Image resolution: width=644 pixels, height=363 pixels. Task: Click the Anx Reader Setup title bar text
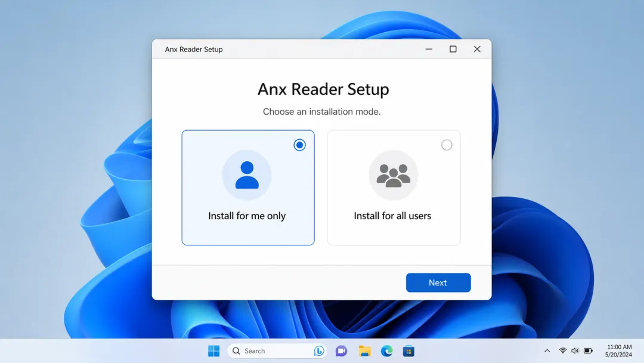(194, 50)
